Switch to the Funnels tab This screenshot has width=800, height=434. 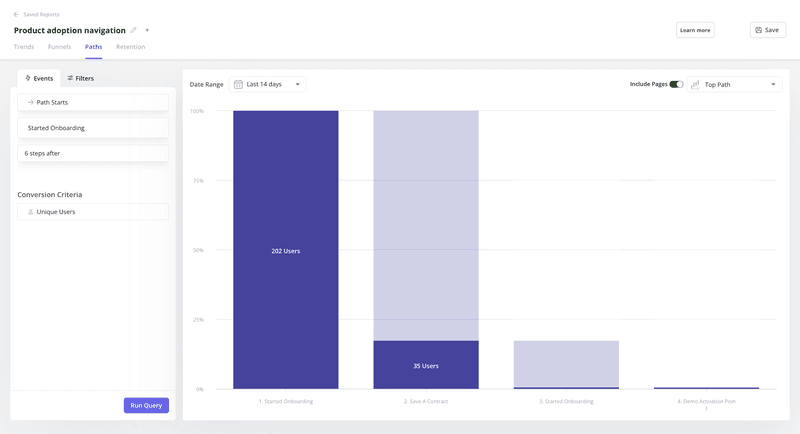(x=59, y=47)
